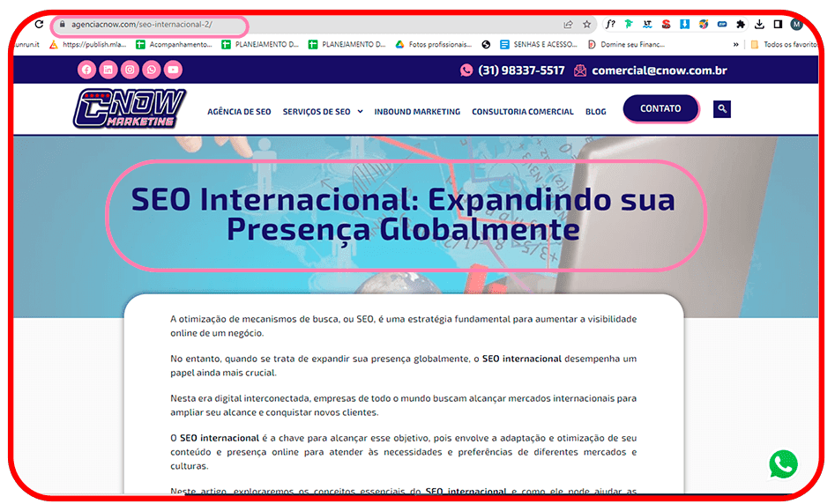Image resolution: width=835 pixels, height=504 pixels.
Task: Open the 'Fotos profissionais...' bookmark
Action: 434,45
